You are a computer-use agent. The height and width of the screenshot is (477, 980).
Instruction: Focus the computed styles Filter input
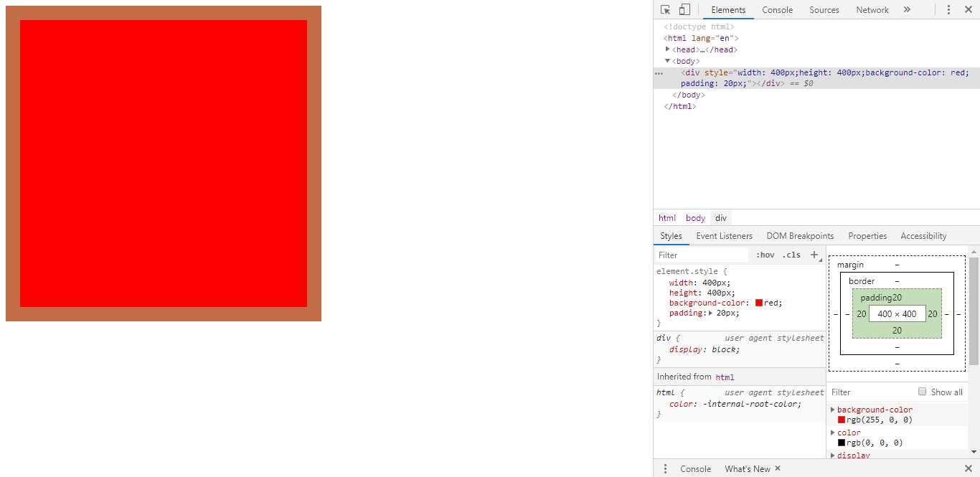tap(872, 392)
